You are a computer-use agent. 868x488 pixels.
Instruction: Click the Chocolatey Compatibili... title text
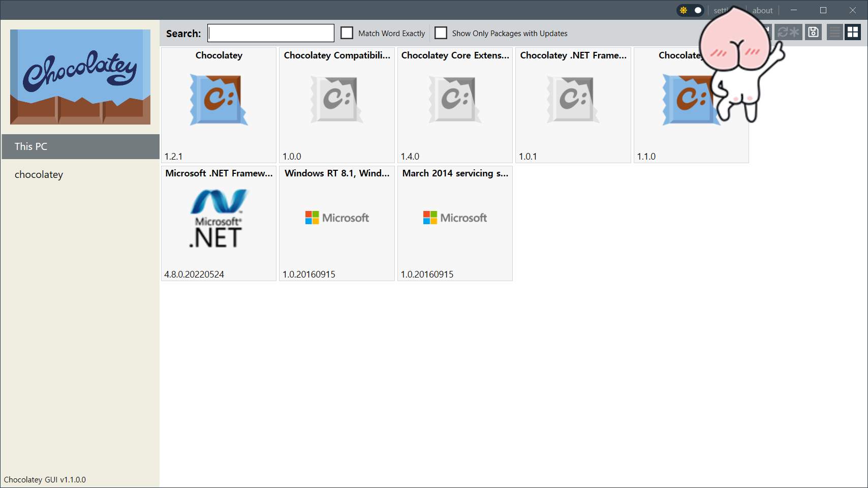337,55
